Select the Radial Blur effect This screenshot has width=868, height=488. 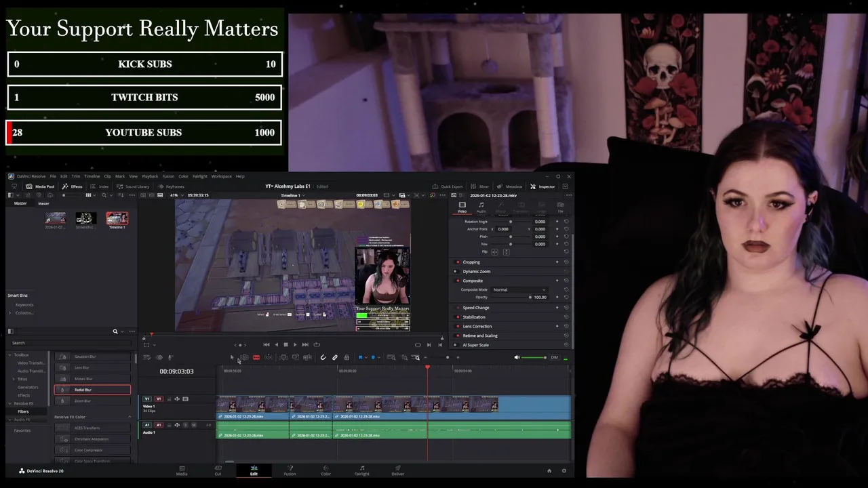click(92, 390)
